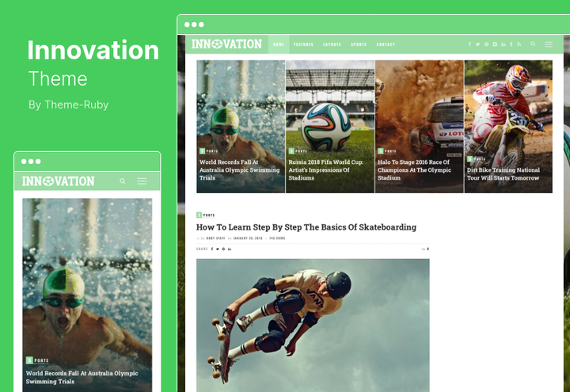The width and height of the screenshot is (570, 392).
Task: Open World Records article title in mobile preview
Action: click(x=82, y=377)
